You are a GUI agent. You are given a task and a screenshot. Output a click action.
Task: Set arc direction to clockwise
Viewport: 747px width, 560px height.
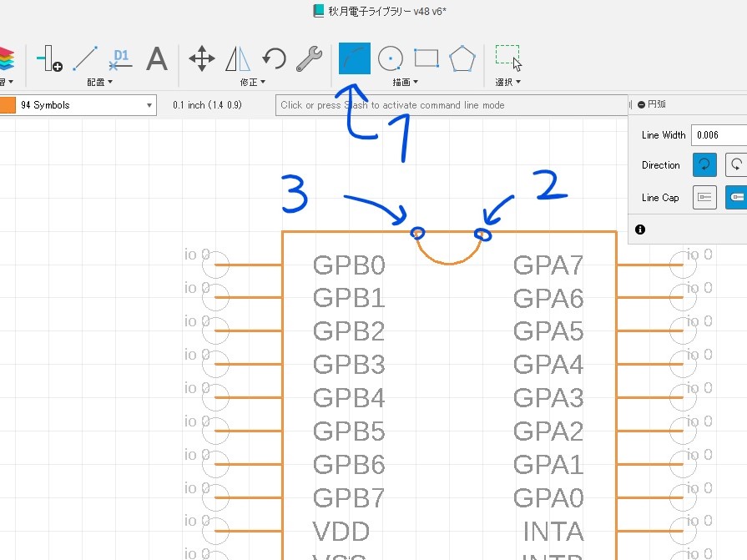point(704,164)
